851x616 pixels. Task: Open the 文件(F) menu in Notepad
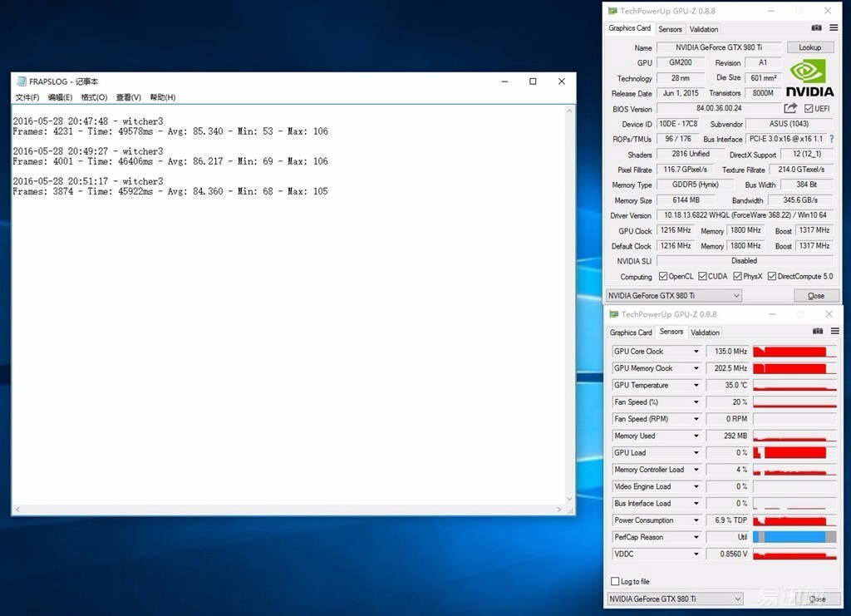(27, 97)
